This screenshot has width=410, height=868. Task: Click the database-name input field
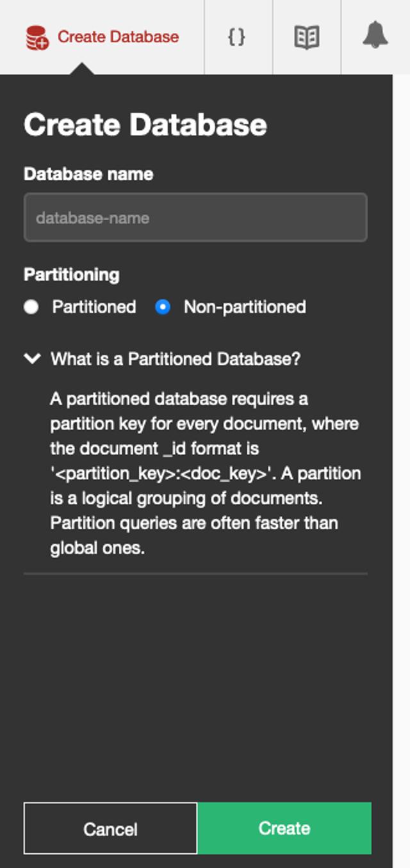tap(195, 217)
